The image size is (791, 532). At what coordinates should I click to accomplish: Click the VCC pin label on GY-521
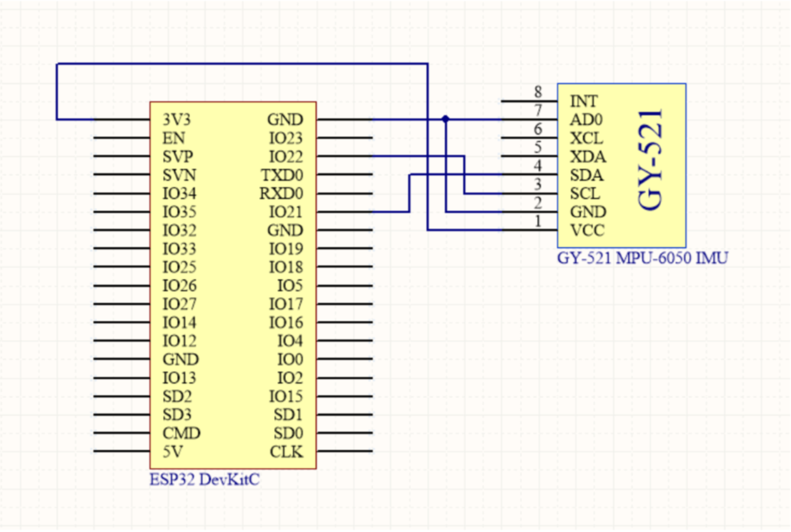[587, 231]
